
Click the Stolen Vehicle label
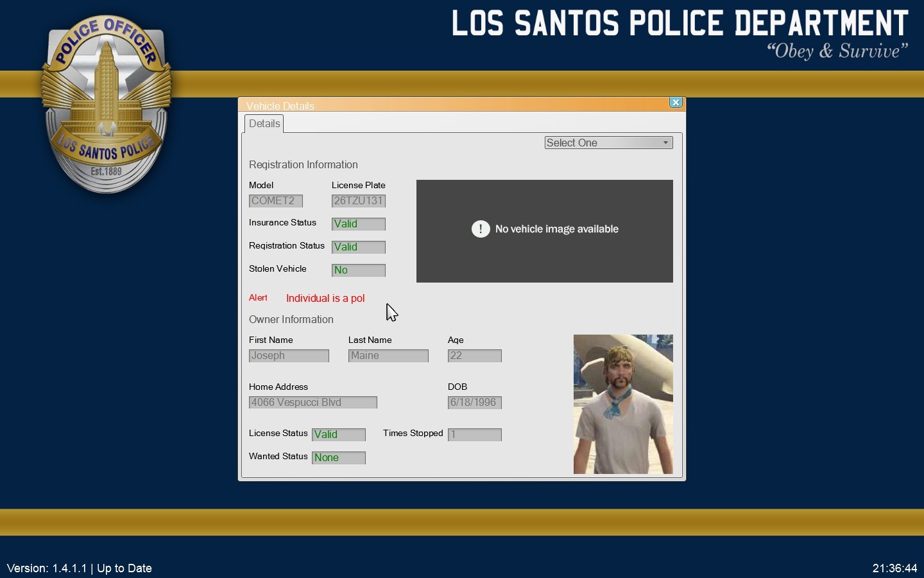(x=278, y=269)
